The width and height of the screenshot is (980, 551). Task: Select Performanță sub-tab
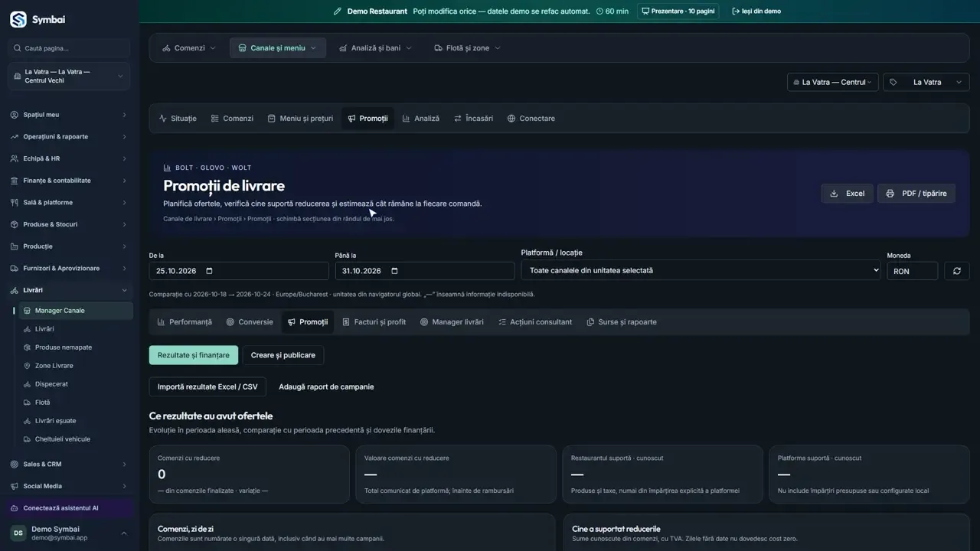[x=185, y=322]
